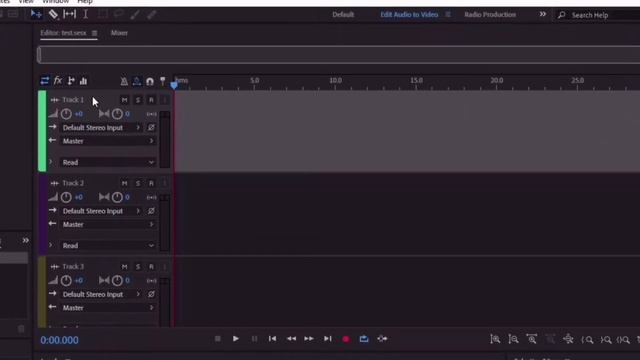The width and height of the screenshot is (640, 360).
Task: Switch to Default workspace
Action: (343, 15)
